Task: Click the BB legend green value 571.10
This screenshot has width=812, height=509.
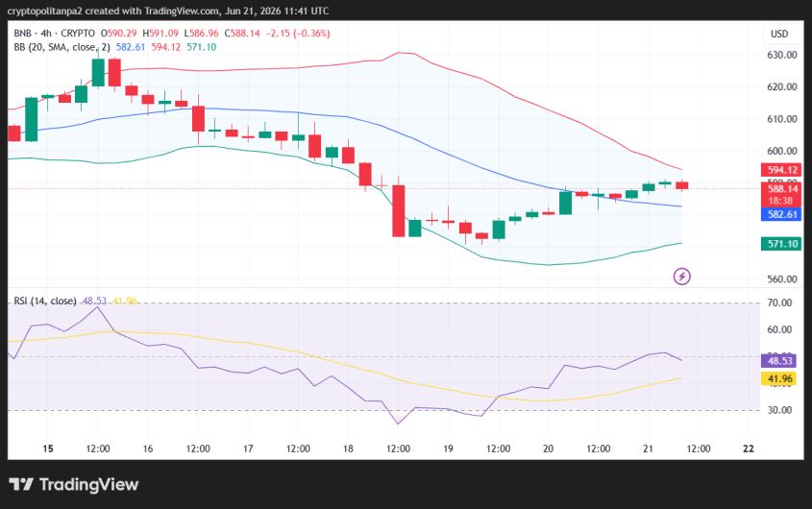Action: point(202,47)
